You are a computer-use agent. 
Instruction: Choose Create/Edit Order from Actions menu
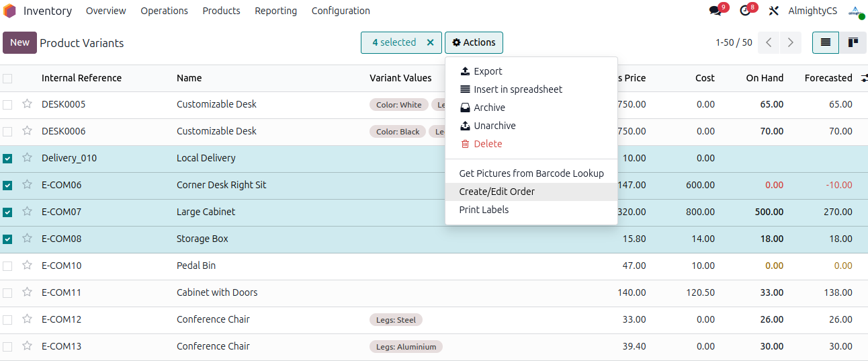pos(496,192)
